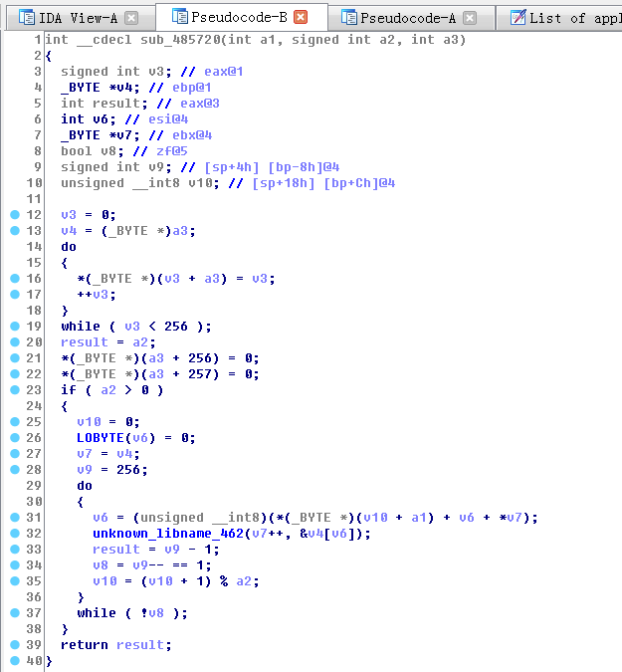
Task: Click the List of applied tab icon
Action: pos(518,18)
